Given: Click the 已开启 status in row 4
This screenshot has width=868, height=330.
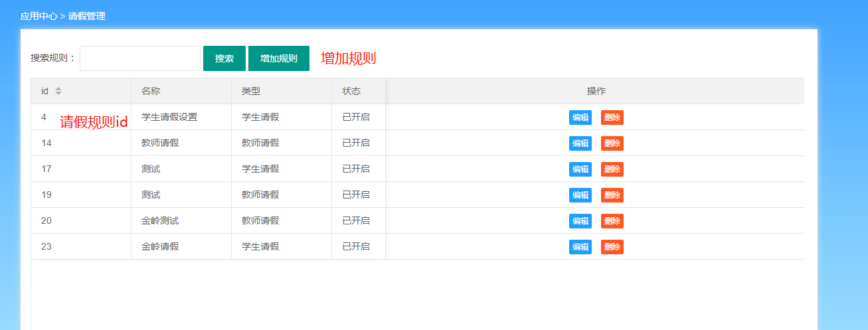Looking at the screenshot, I should pyautogui.click(x=359, y=117).
